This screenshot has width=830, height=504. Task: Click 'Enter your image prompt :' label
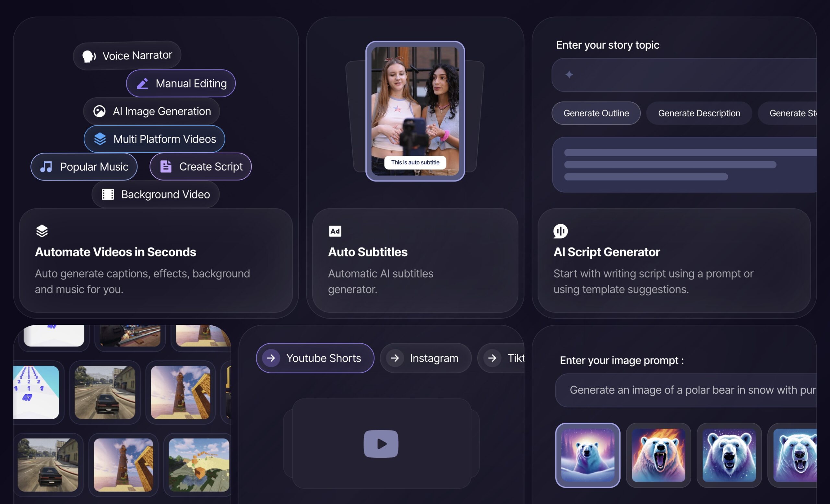pos(622,360)
